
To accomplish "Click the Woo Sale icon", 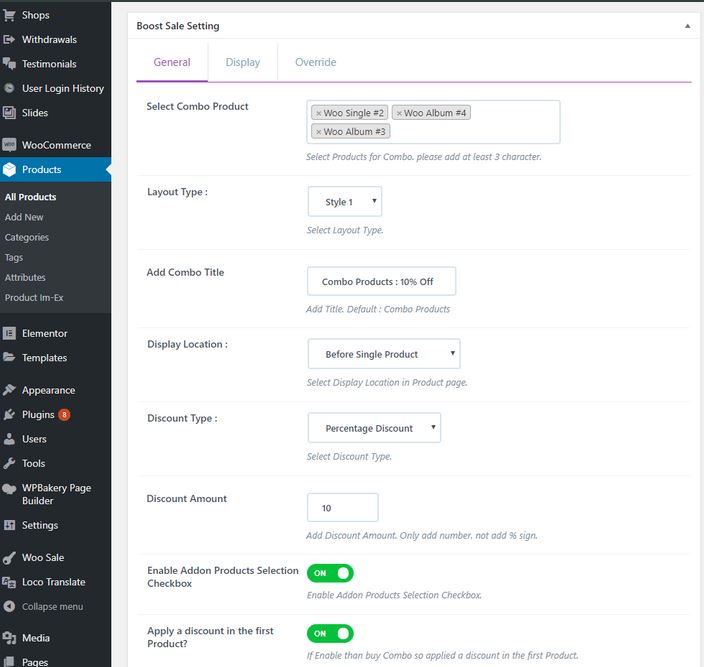I will pyautogui.click(x=9, y=558).
